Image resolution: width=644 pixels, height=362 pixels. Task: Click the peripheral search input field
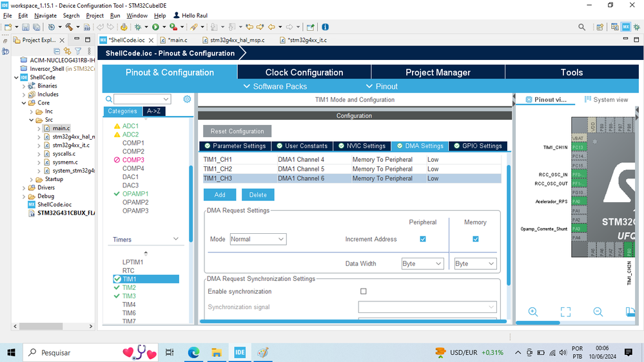139,99
